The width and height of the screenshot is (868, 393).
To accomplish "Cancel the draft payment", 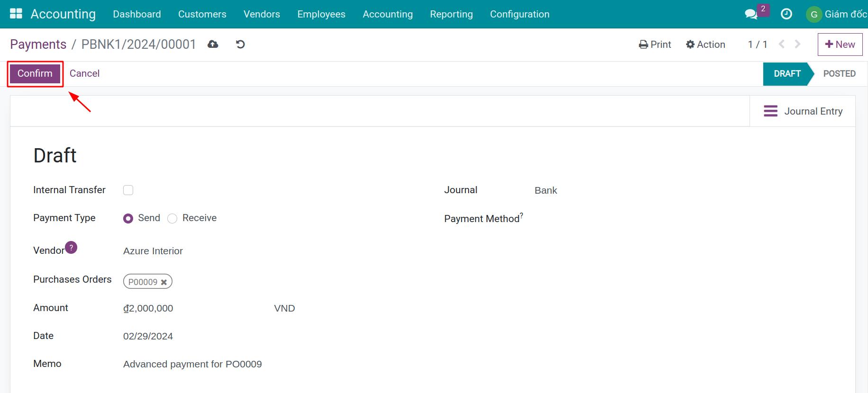I will click(x=84, y=73).
